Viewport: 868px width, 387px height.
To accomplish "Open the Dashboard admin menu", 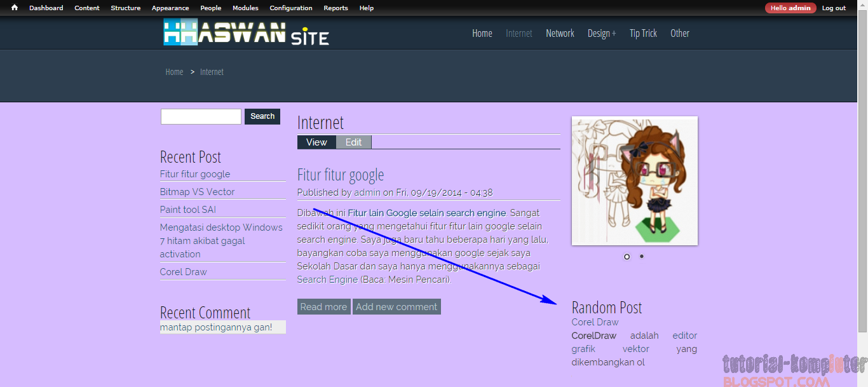I will 46,8.
